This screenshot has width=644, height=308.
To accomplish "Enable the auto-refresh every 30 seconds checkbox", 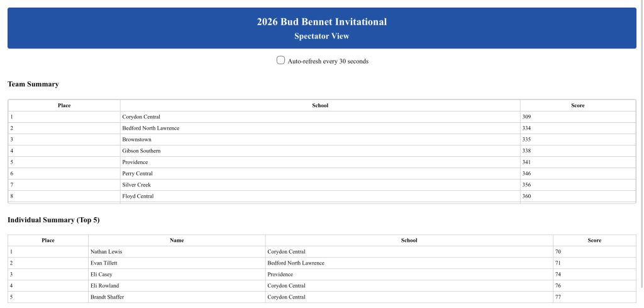I will pyautogui.click(x=281, y=60).
